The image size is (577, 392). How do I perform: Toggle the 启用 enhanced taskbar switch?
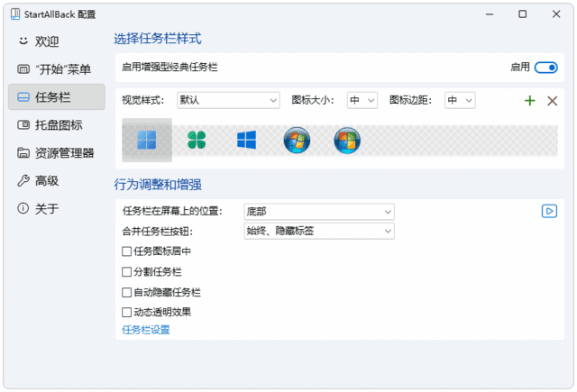pyautogui.click(x=545, y=68)
